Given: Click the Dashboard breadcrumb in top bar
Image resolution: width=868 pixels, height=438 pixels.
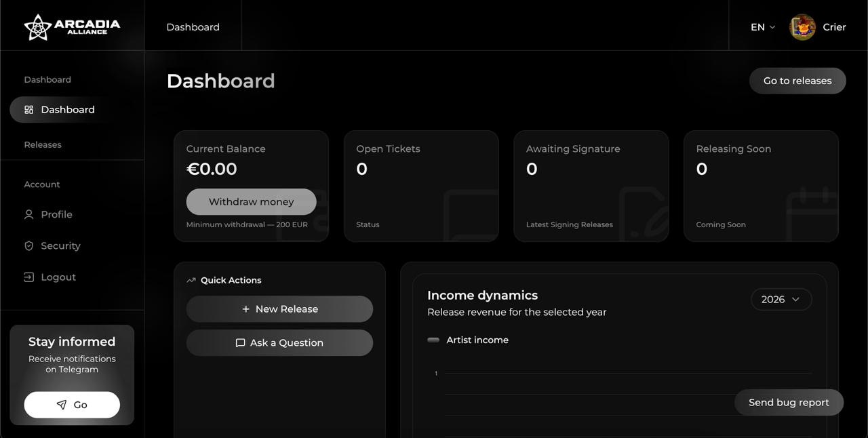Looking at the screenshot, I should (x=193, y=27).
